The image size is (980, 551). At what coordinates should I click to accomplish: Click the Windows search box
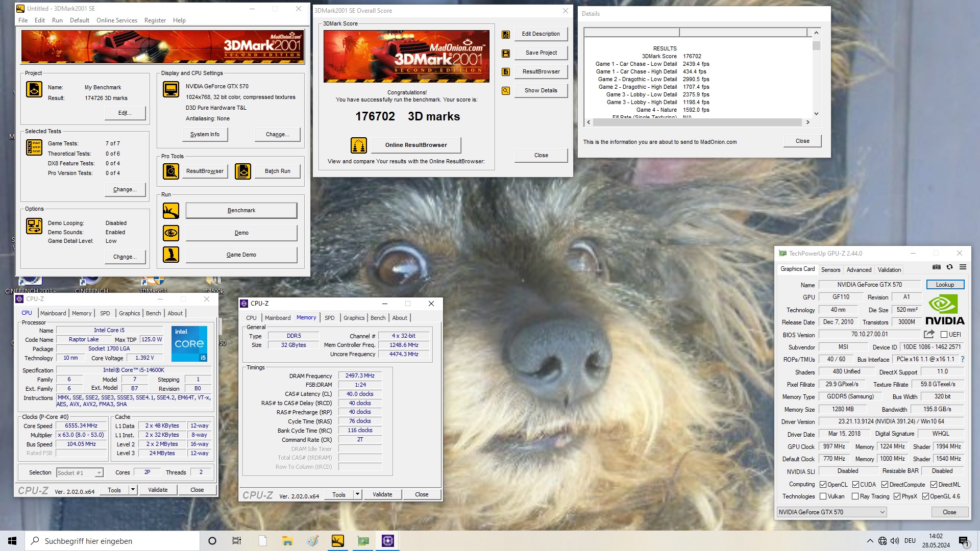pos(112,541)
